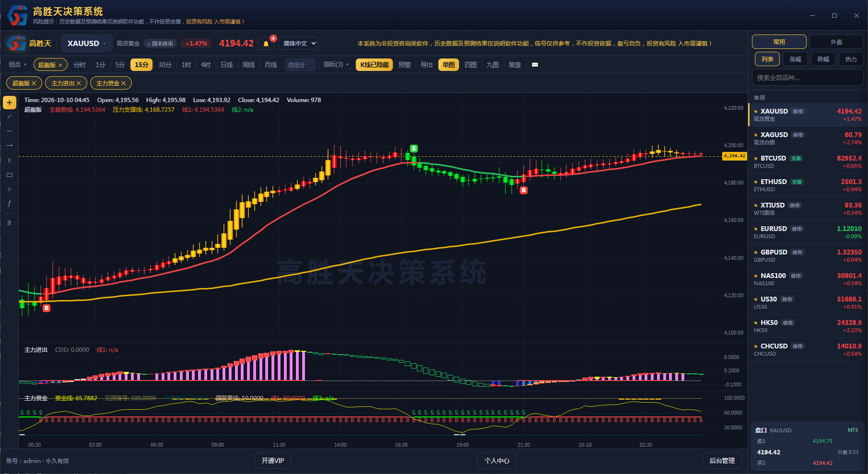Open the 后台管理 admin panel
The image size is (868, 474).
click(x=722, y=461)
